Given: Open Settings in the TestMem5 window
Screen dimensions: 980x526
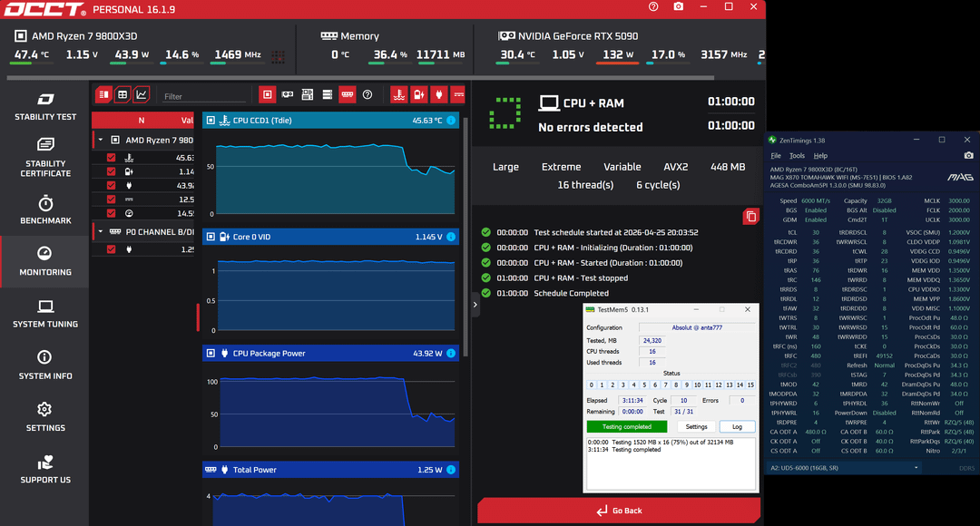Looking at the screenshot, I should (696, 426).
